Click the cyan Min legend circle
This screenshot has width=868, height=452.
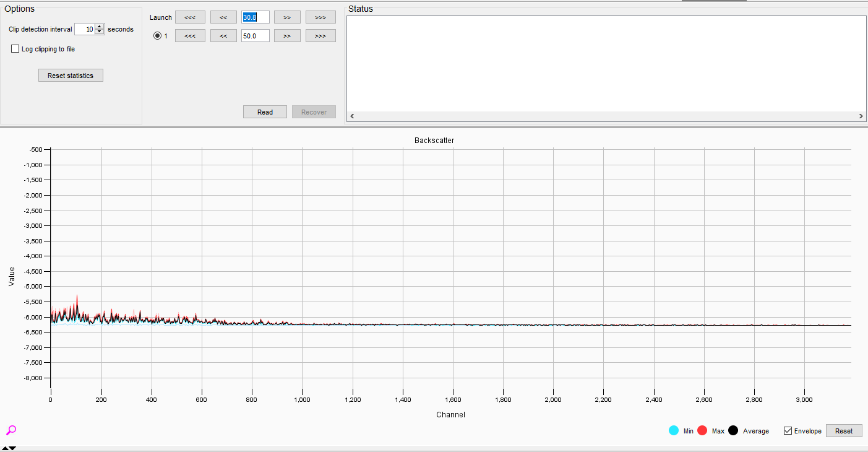click(674, 431)
